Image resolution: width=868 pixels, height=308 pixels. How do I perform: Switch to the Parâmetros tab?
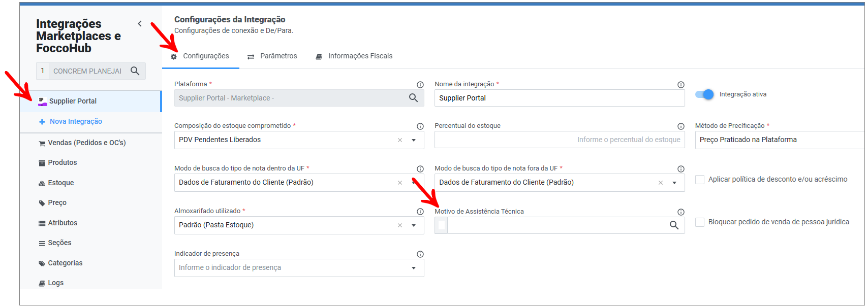[x=272, y=56]
